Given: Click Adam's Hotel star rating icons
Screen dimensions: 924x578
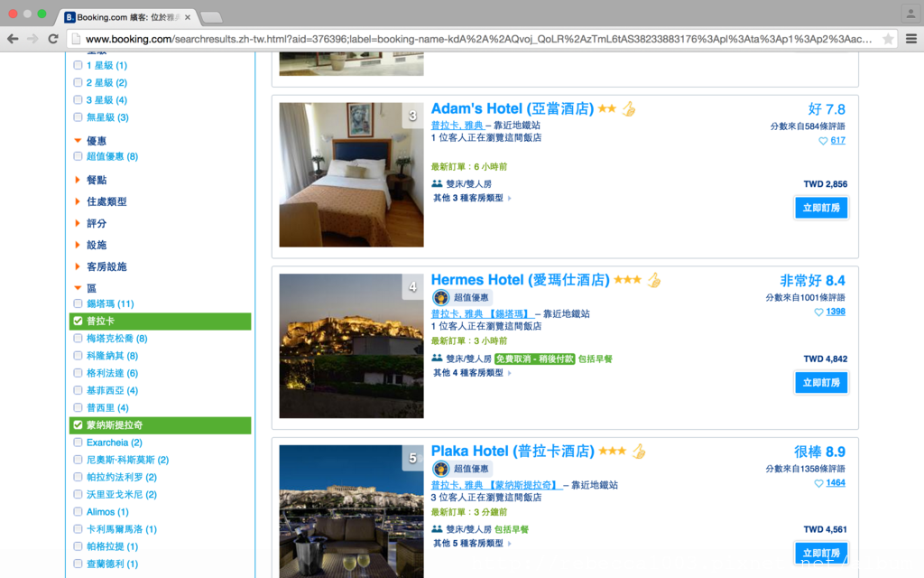Looking at the screenshot, I should click(x=607, y=108).
